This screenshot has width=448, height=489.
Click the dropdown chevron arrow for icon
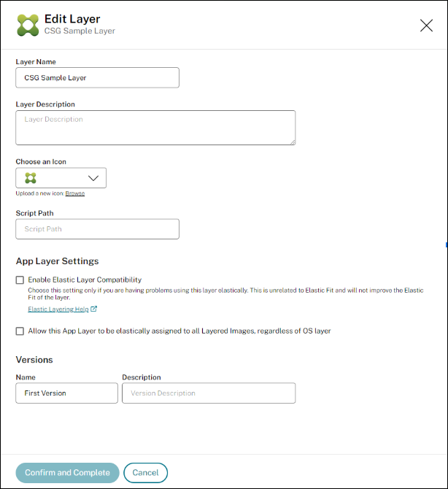93,178
